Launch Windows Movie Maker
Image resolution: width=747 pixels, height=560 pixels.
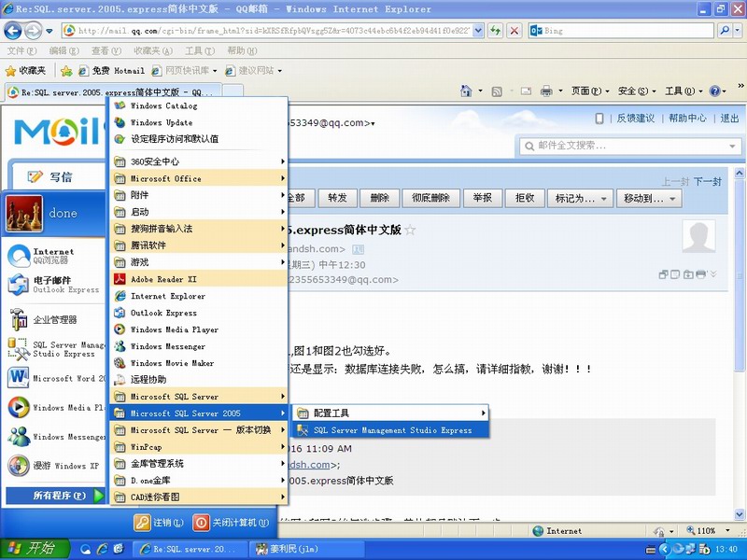(x=172, y=363)
